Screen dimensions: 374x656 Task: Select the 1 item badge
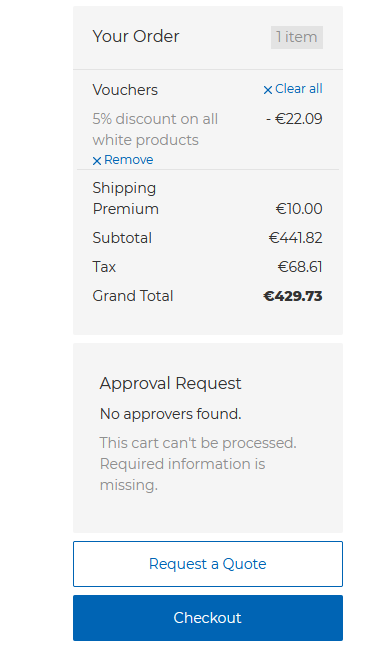297,37
